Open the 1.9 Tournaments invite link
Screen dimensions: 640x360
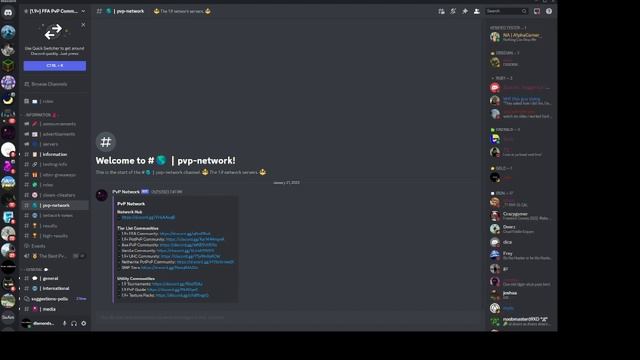177,284
